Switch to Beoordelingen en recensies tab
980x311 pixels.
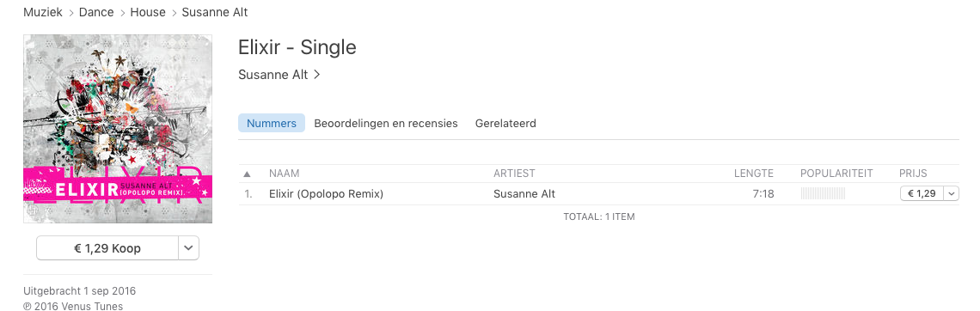386,123
